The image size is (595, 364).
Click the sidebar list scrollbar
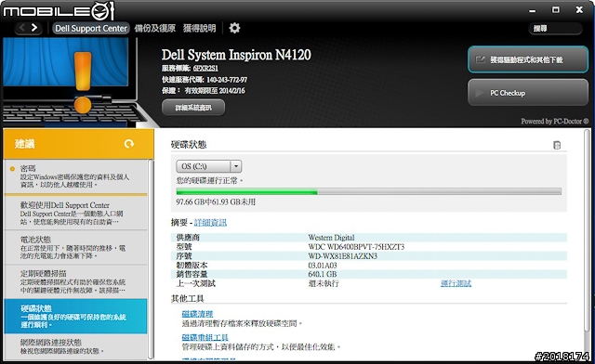[x=151, y=259]
